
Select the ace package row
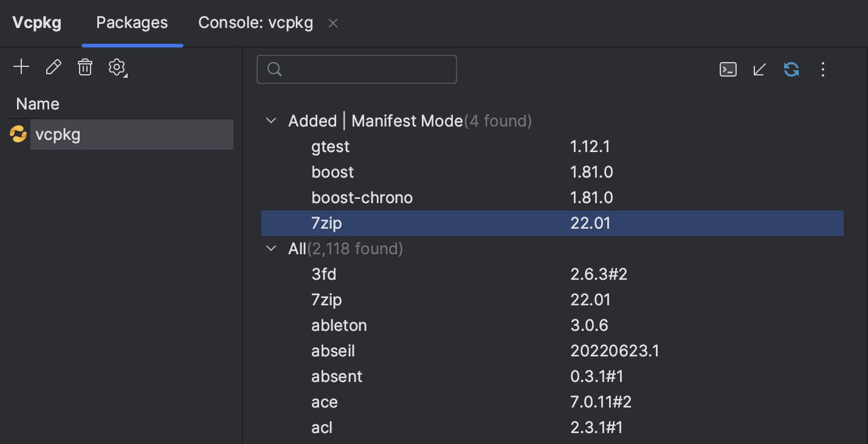pyautogui.click(x=553, y=402)
